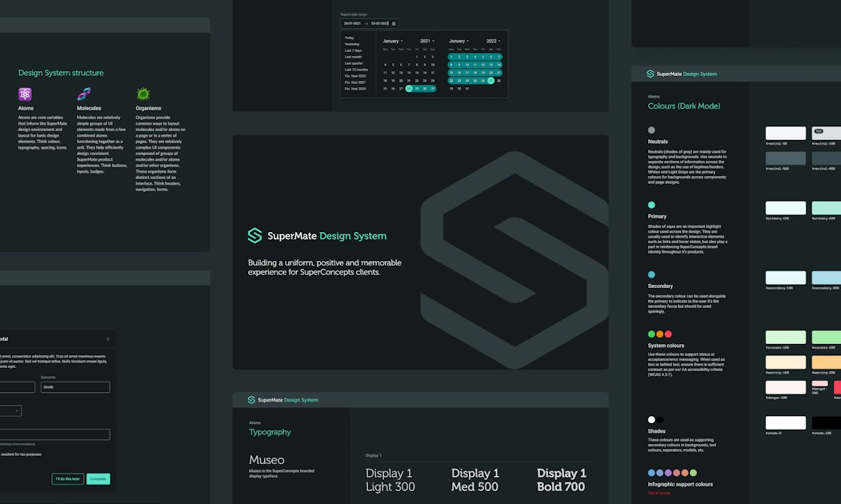Click the Typography heading
Screen dimensions: 841x504
click(270, 432)
